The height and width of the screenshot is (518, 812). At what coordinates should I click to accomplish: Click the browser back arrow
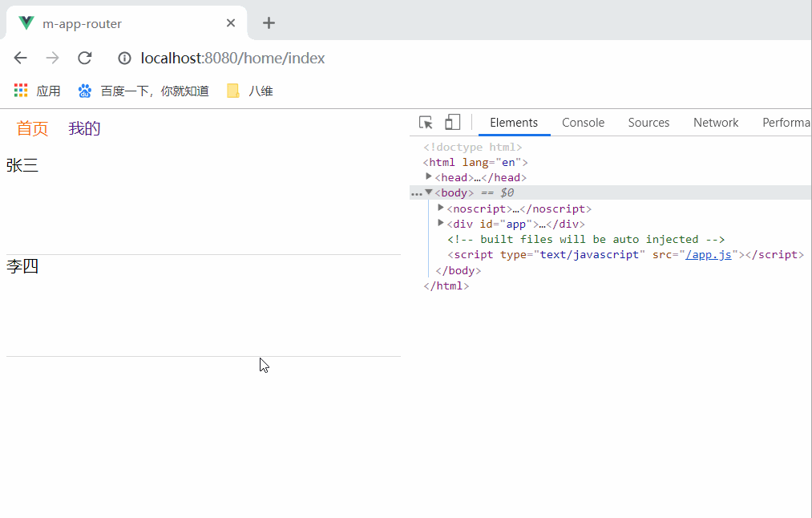click(20, 58)
